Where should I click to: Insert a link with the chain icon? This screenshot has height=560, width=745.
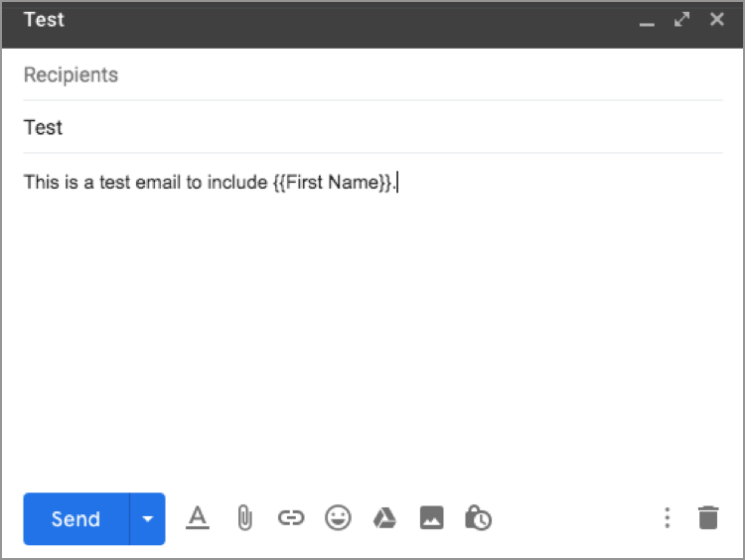pyautogui.click(x=290, y=518)
